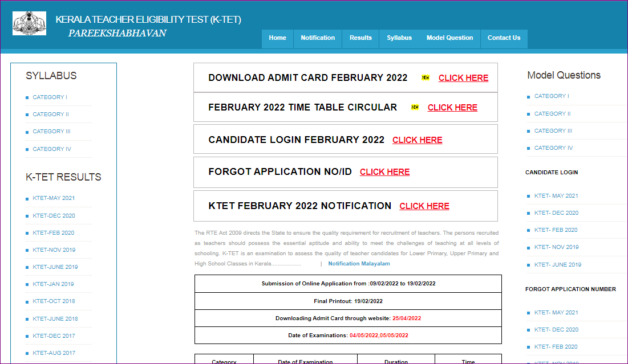Image resolution: width=628 pixels, height=364 pixels.
Task: Select the Syllabus menu item
Action: pos(399,38)
